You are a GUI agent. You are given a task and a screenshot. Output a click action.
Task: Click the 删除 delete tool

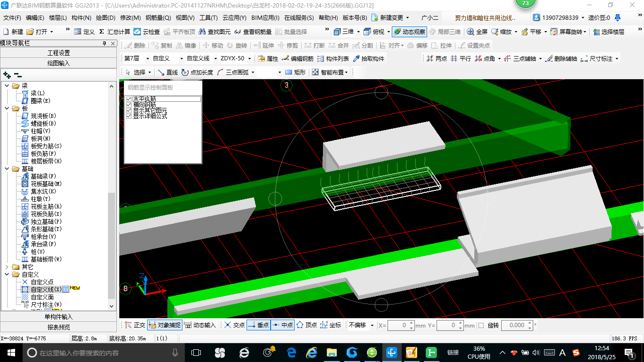[135, 46]
